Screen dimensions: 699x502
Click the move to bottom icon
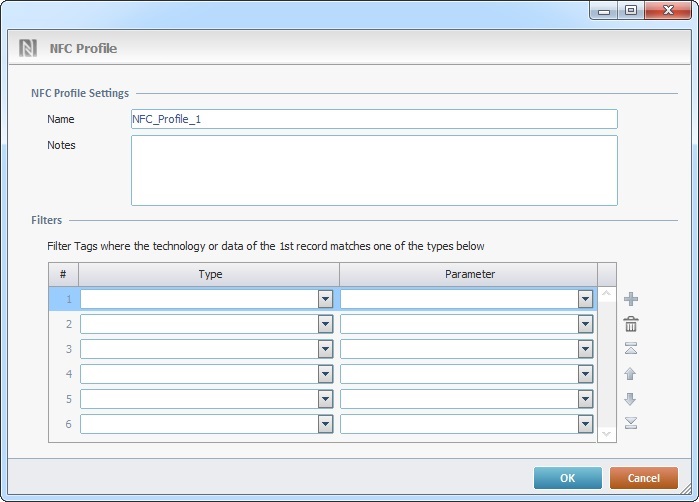coord(630,423)
